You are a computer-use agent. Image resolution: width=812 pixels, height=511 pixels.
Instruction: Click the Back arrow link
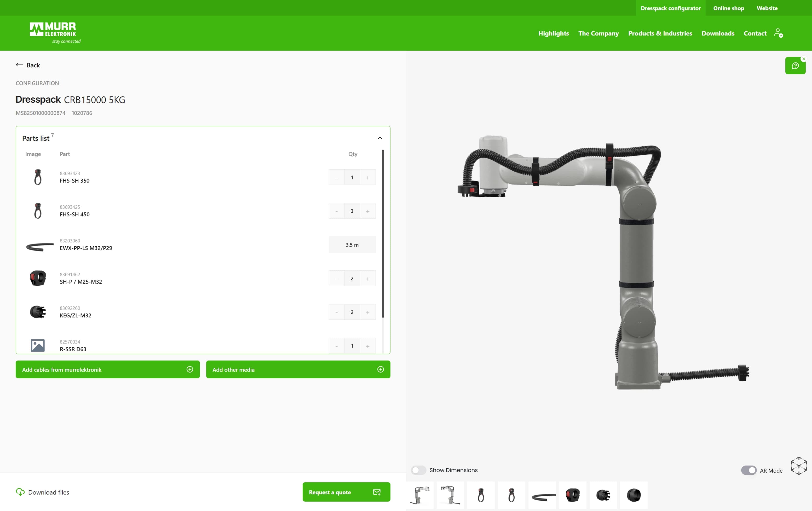[28, 65]
